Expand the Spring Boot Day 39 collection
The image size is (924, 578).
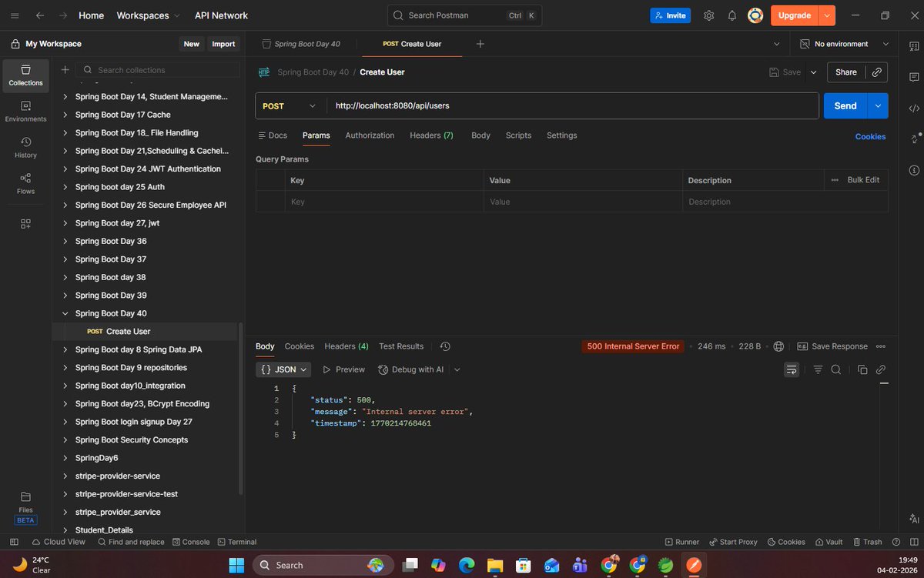65,296
